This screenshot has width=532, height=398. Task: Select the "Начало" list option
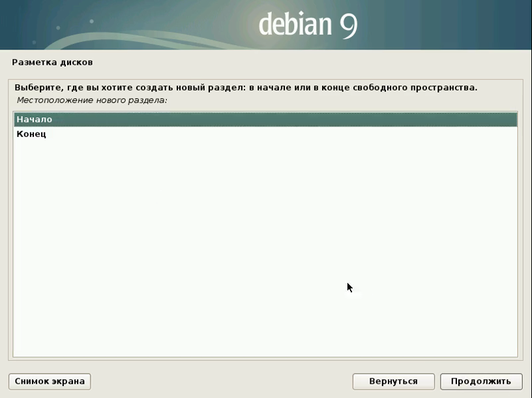point(35,119)
